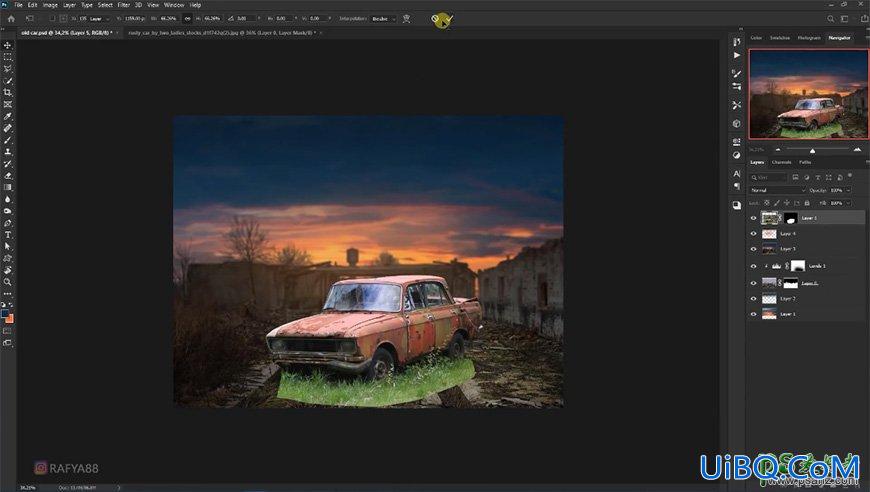The width and height of the screenshot is (870, 492).
Task: Select the Zoom tool
Action: (8, 282)
